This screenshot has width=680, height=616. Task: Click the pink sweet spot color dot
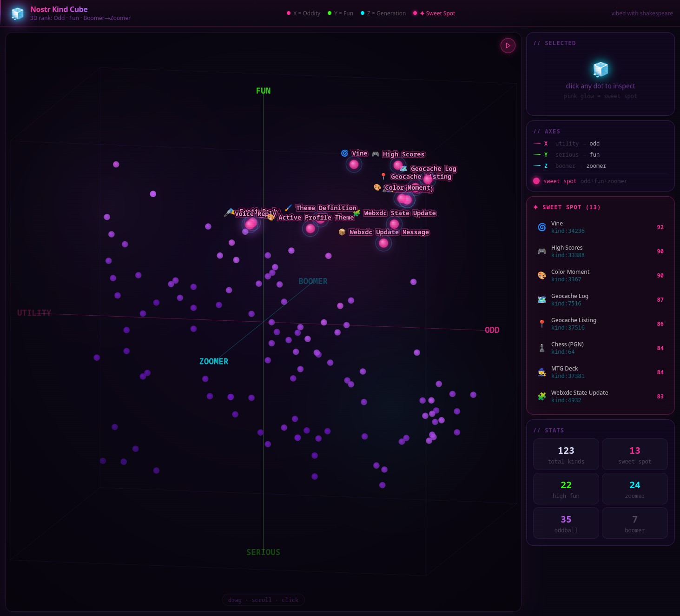click(536, 181)
